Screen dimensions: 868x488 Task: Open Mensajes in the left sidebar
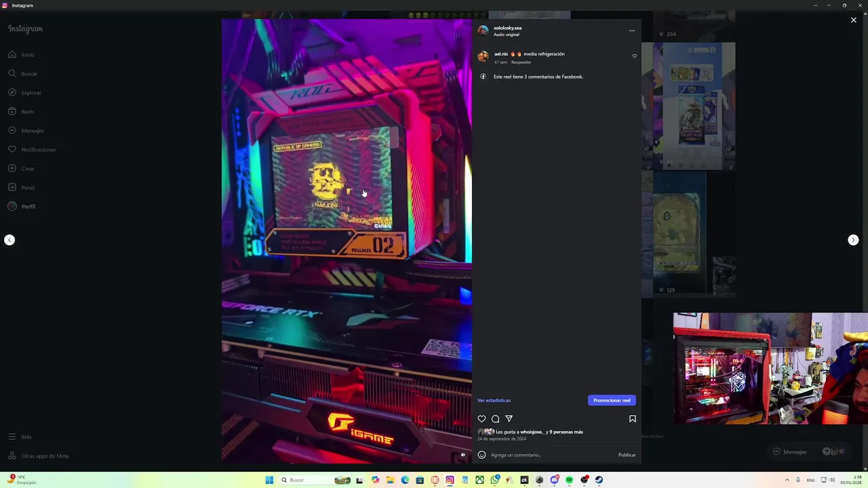pyautogui.click(x=26, y=130)
